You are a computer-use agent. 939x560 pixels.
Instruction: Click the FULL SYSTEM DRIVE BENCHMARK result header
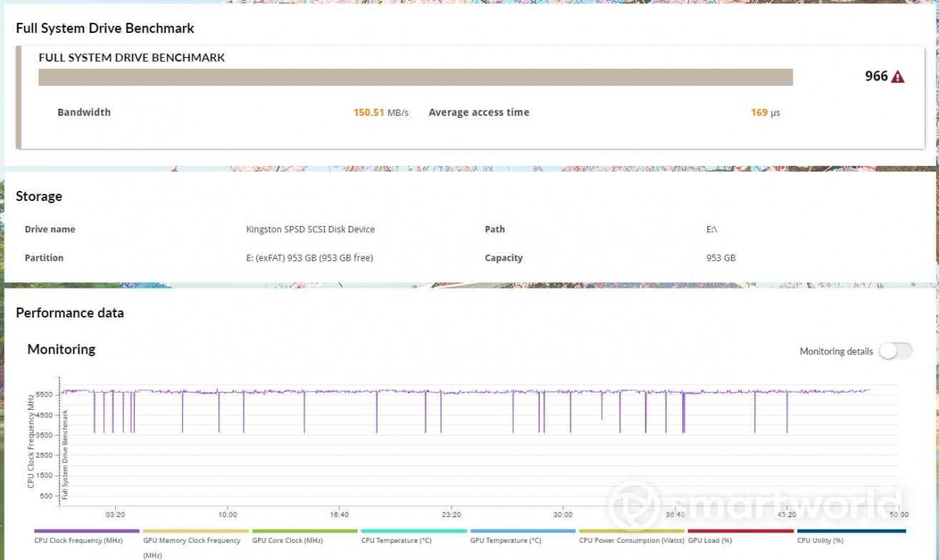click(131, 57)
